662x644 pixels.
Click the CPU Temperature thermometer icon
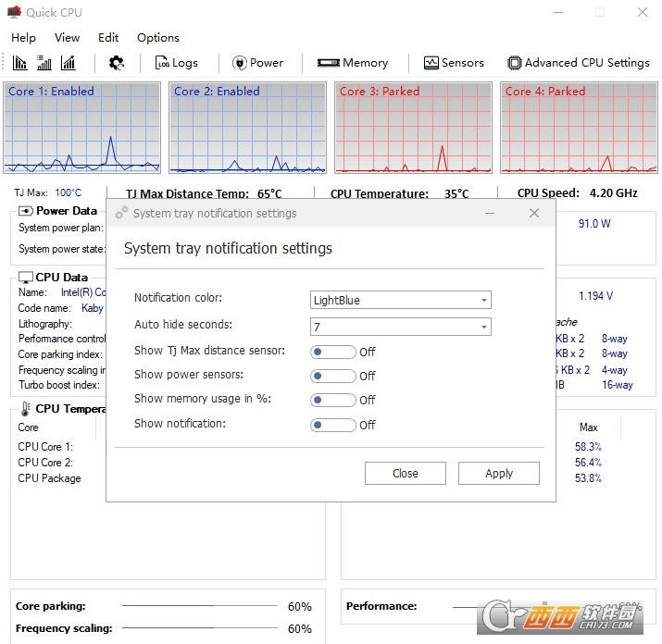tap(26, 408)
